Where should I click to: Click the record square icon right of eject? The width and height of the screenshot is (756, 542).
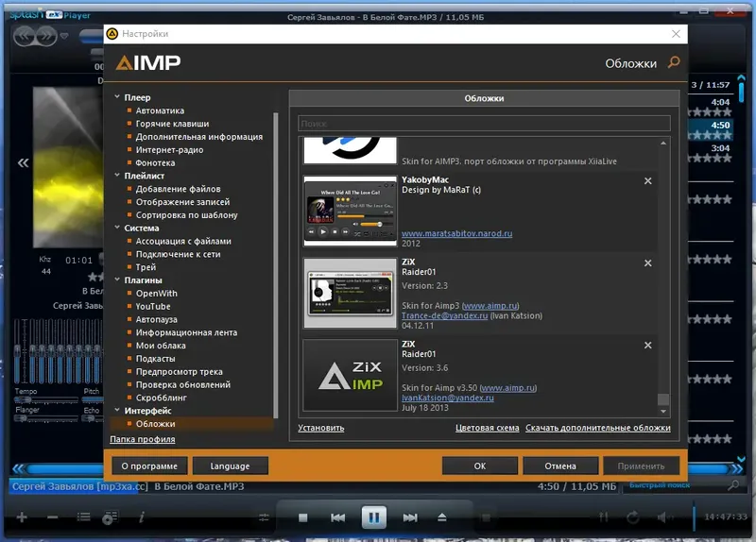[x=486, y=517]
